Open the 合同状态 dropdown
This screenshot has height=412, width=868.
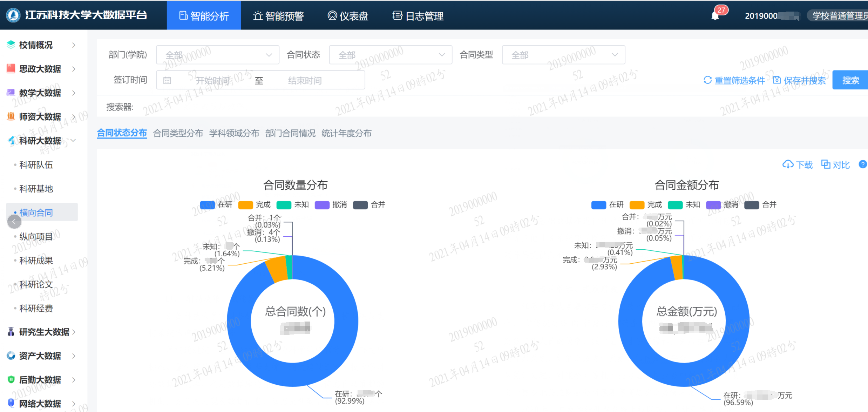(x=390, y=55)
